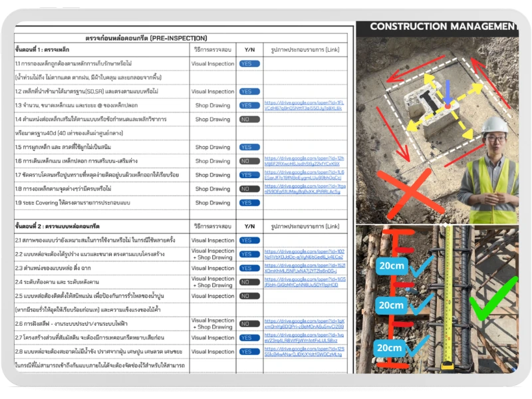Select 'Visual Inspection' cell in row 1.2
This screenshot has height=399, width=532.
[213, 92]
